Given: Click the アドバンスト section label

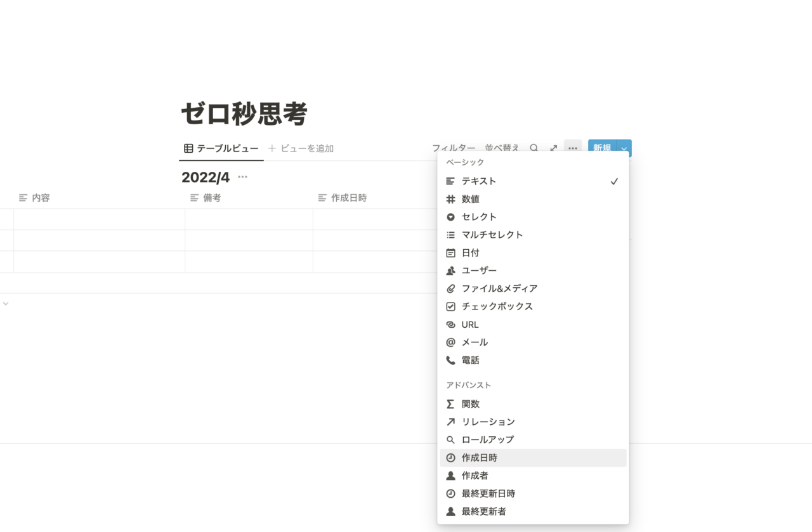Looking at the screenshot, I should 469,385.
